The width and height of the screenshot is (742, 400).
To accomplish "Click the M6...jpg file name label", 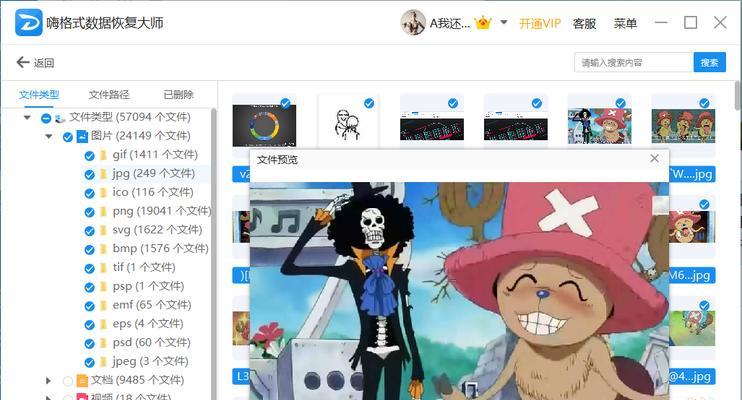I will [692, 276].
